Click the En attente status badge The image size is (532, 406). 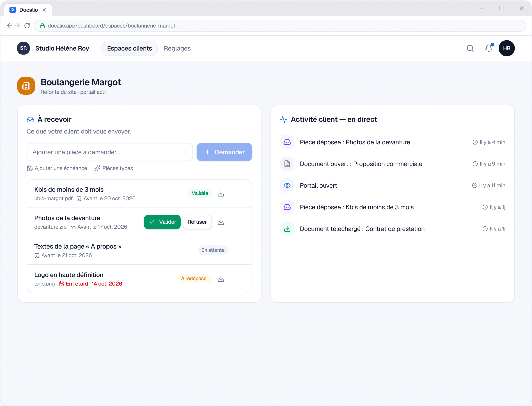[213, 250]
